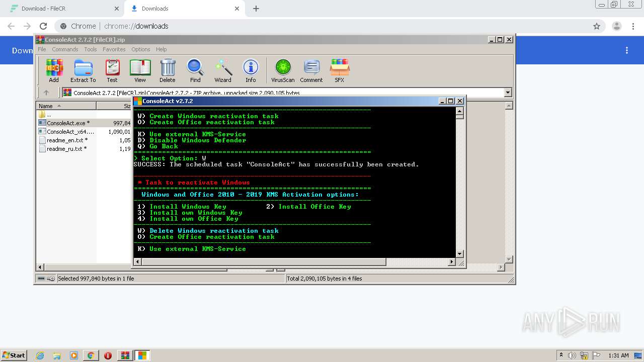Open Chrome three-dot menu
644x362 pixels.
coord(633,26)
